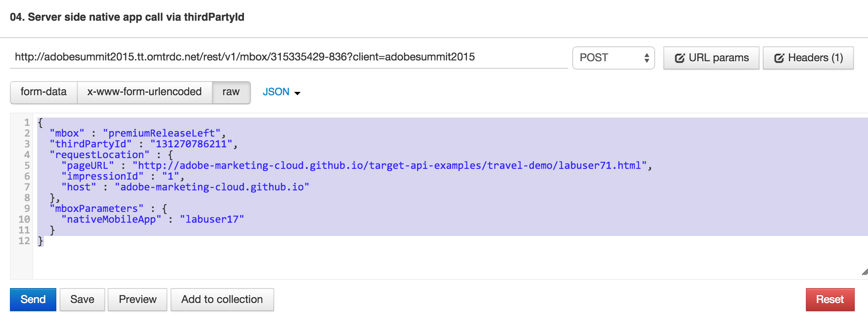This screenshot has width=868, height=327.
Task: Click the edit icon on URL params
Action: click(x=680, y=58)
